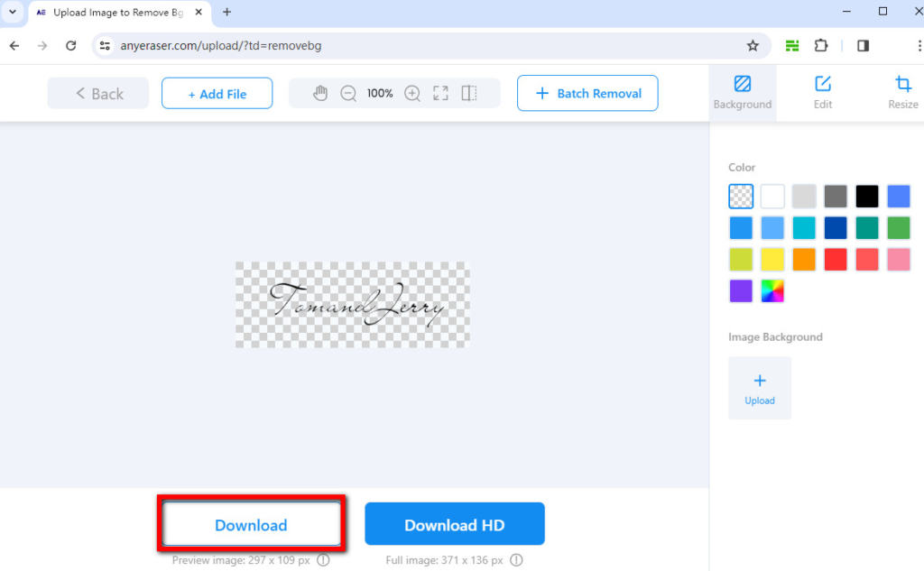Zoom out on the signature image
The image size is (924, 571).
point(349,93)
